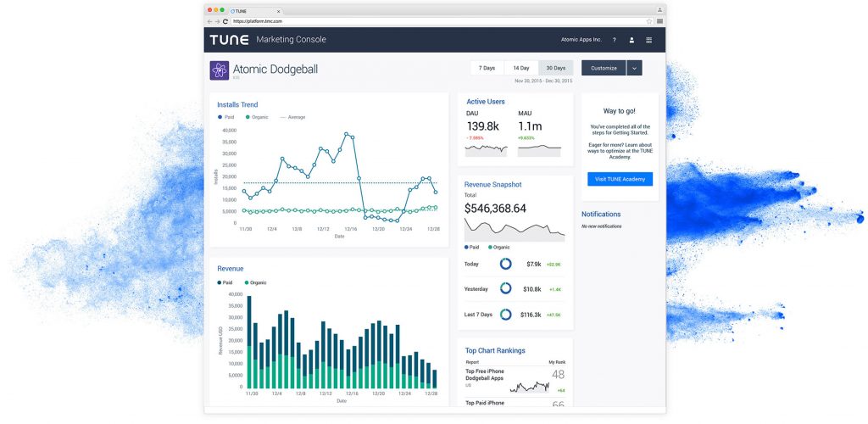Screen dimensions: 868x424
Task: Open the Atomic Apps Inc. account menu
Action: (x=581, y=40)
